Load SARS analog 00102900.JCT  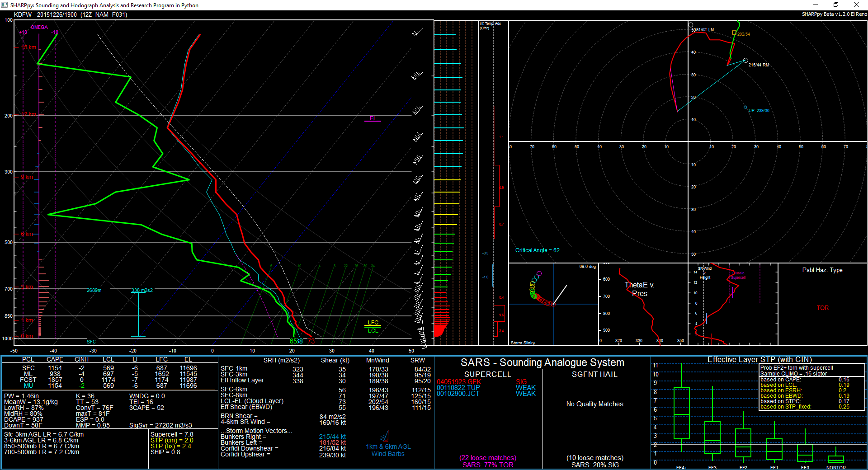458,394
